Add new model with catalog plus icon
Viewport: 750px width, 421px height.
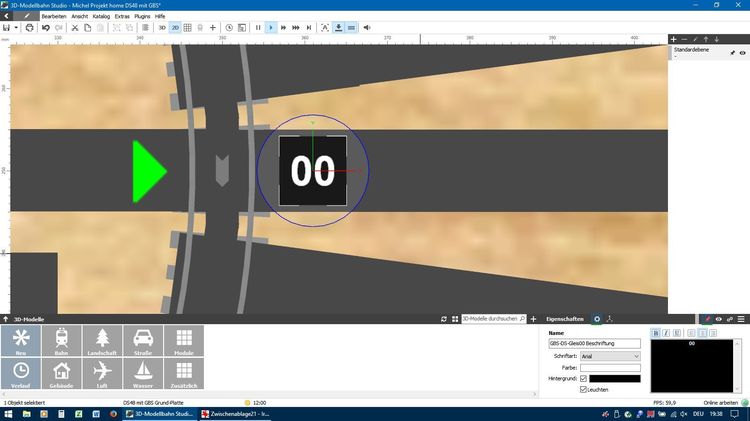533,319
